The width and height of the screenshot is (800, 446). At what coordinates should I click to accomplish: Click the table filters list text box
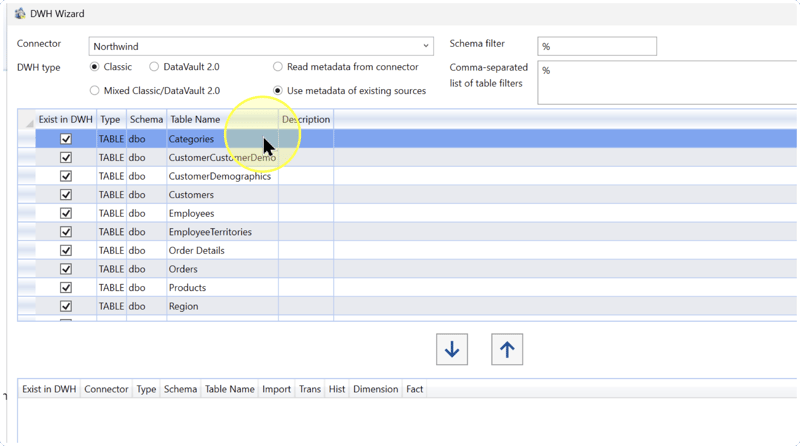[x=667, y=83]
